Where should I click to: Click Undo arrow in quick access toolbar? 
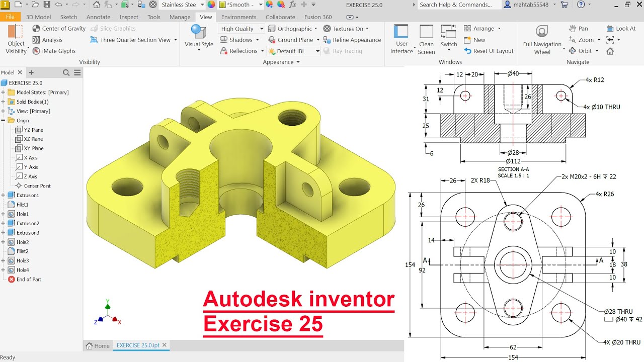click(58, 5)
